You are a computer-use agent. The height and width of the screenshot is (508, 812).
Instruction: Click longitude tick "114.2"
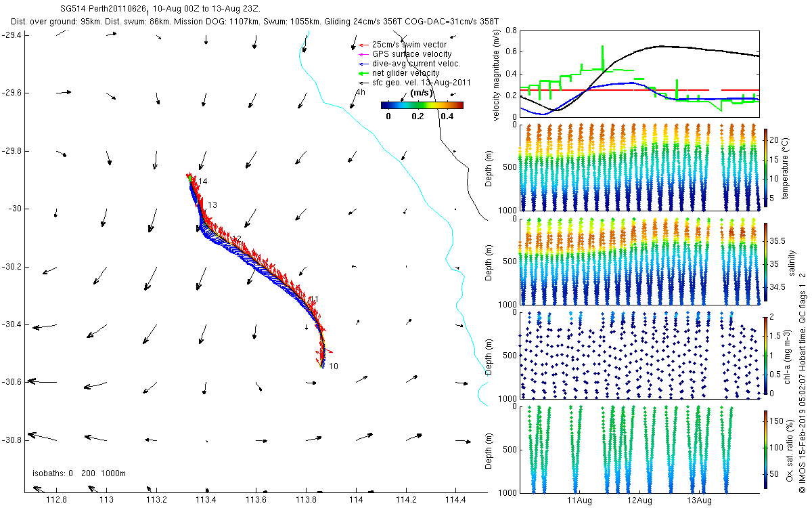[406, 500]
